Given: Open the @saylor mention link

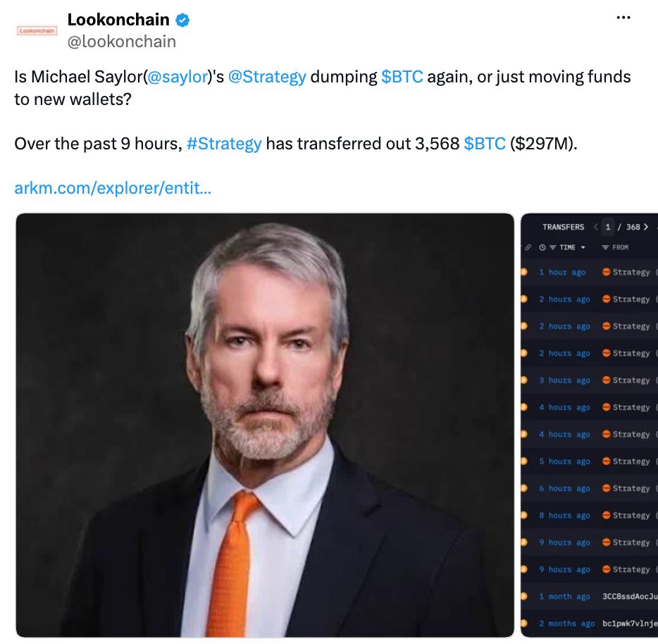Looking at the screenshot, I should click(x=178, y=77).
